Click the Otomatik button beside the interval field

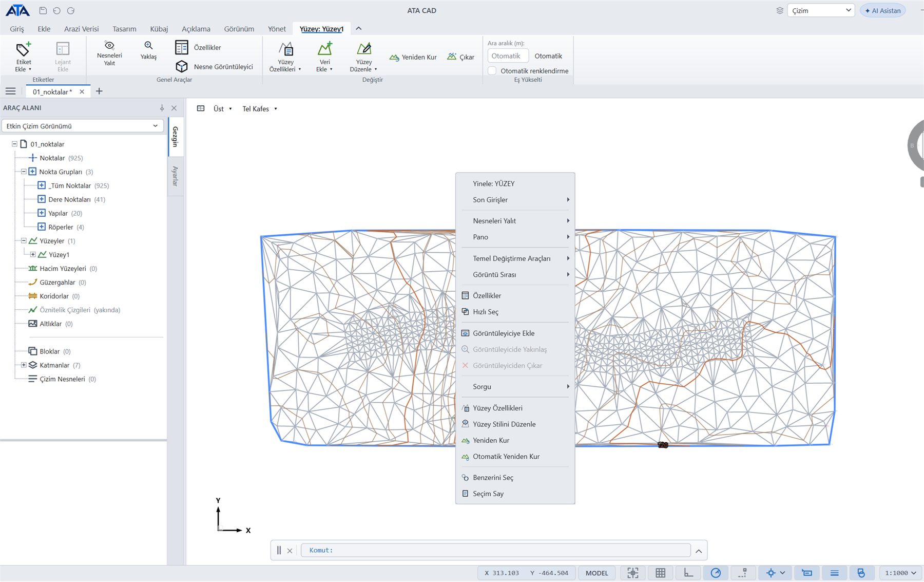point(548,56)
